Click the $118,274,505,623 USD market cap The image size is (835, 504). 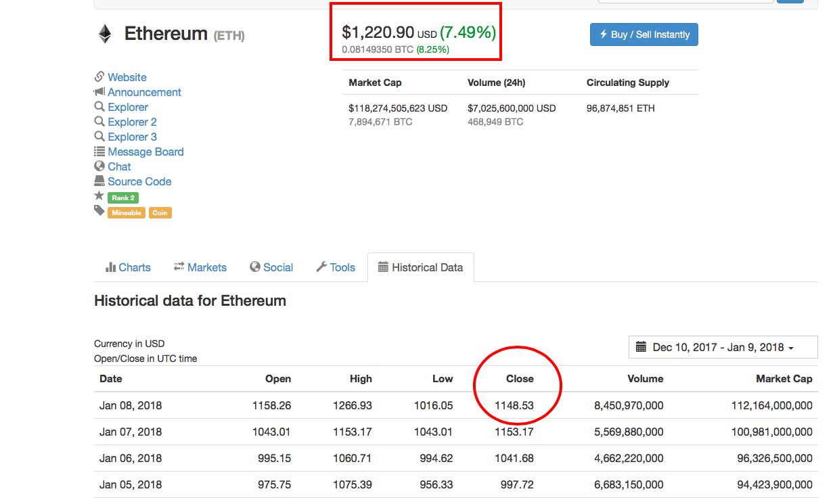398,108
